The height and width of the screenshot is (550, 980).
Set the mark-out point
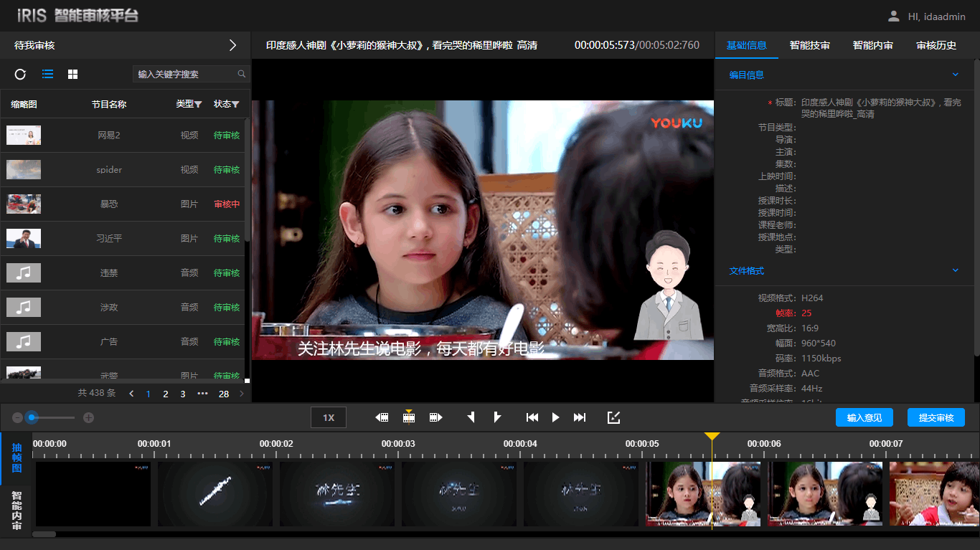pos(497,417)
